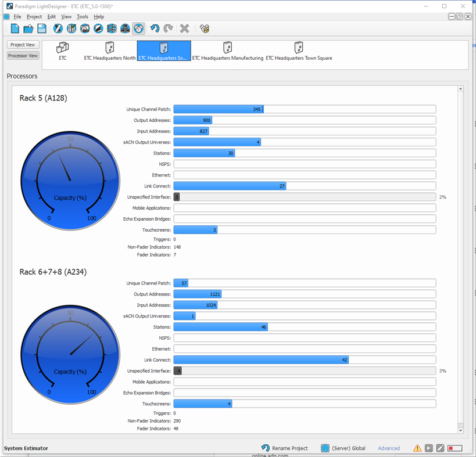This screenshot has height=457, width=476.
Task: Select the crossed tools toolbar icon
Action: click(x=57, y=28)
